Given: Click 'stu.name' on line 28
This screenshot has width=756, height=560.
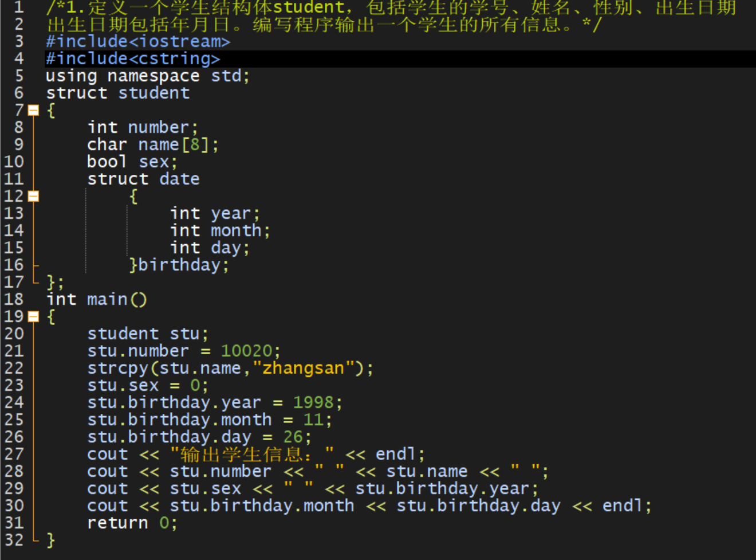Looking at the screenshot, I should pyautogui.click(x=427, y=471).
